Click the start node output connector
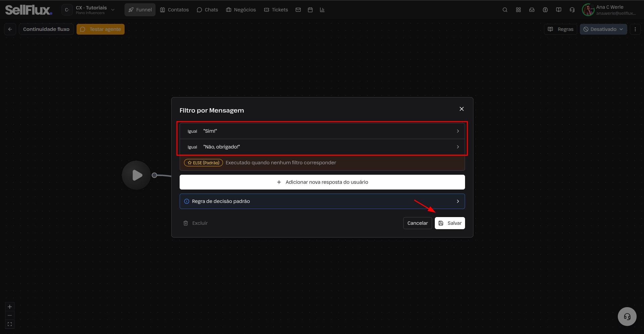Image resolution: width=644 pixels, height=334 pixels. (154, 175)
